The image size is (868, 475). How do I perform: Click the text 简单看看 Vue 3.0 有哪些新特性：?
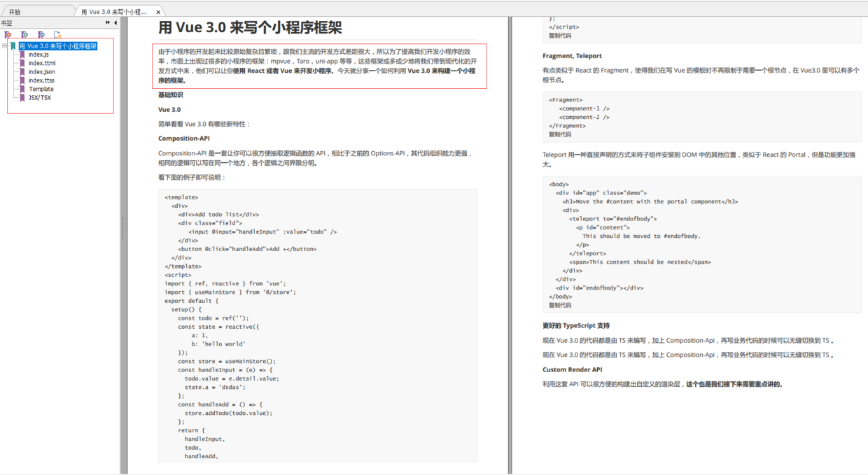[x=204, y=124]
